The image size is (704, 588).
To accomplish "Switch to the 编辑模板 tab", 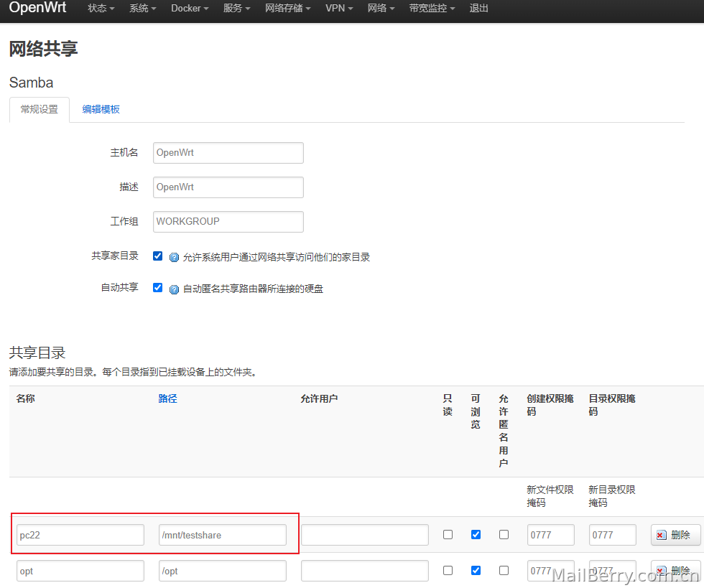I will click(101, 110).
